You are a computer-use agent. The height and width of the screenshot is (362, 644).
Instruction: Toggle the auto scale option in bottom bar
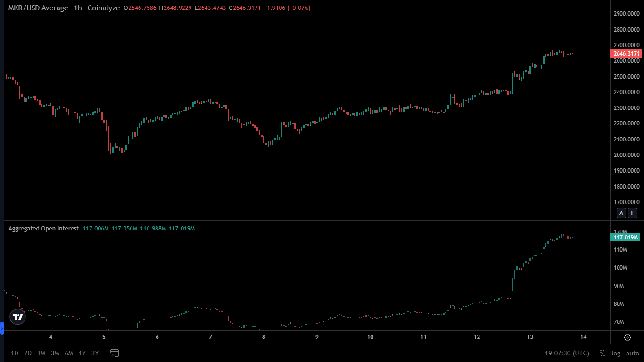[632, 353]
